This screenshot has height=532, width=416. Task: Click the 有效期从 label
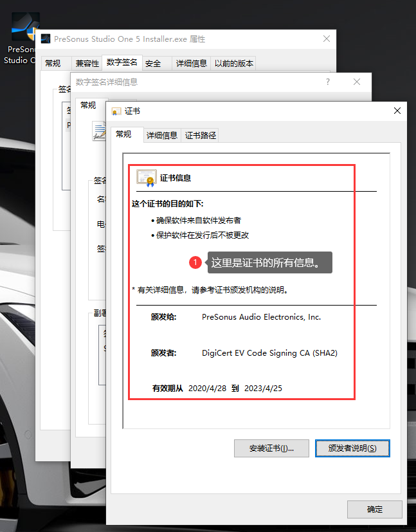coord(167,389)
